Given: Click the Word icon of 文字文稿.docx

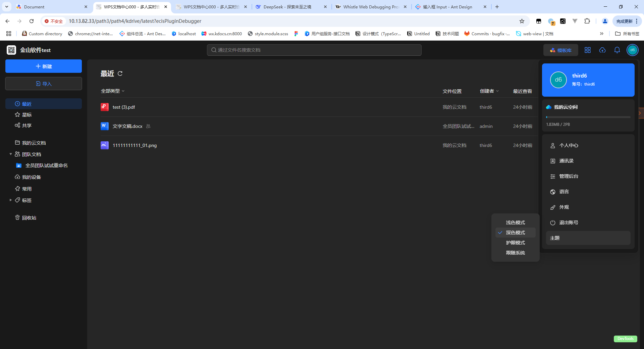Looking at the screenshot, I should 104,126.
